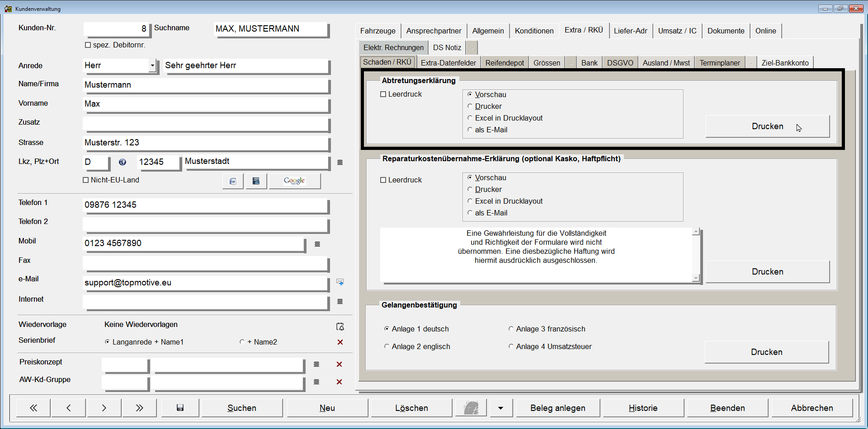Image resolution: width=868 pixels, height=429 pixels.
Task: Go to previous customer record
Action: 69,408
